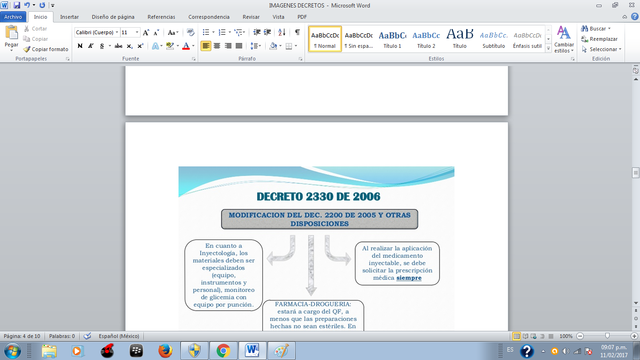Click the multilevel list icon
The height and width of the screenshot is (360, 640).
coord(238,32)
